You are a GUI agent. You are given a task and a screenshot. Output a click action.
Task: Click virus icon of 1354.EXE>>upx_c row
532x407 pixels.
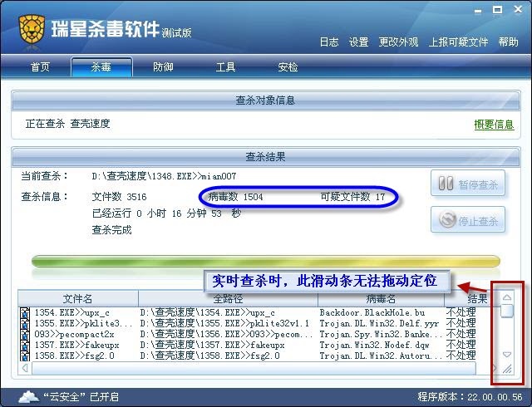point(25,312)
